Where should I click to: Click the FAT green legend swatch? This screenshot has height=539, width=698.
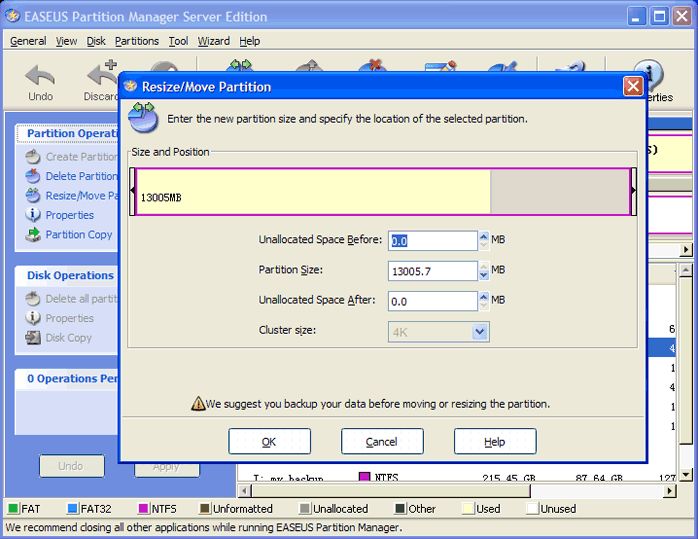pyautogui.click(x=13, y=508)
